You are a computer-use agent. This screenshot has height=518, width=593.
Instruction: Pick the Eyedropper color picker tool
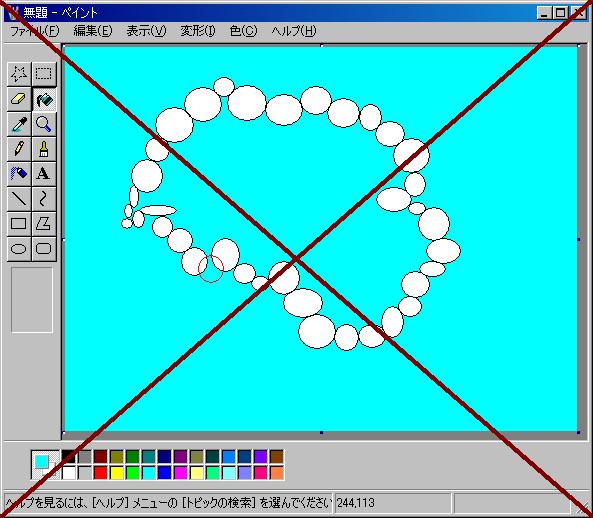point(19,124)
